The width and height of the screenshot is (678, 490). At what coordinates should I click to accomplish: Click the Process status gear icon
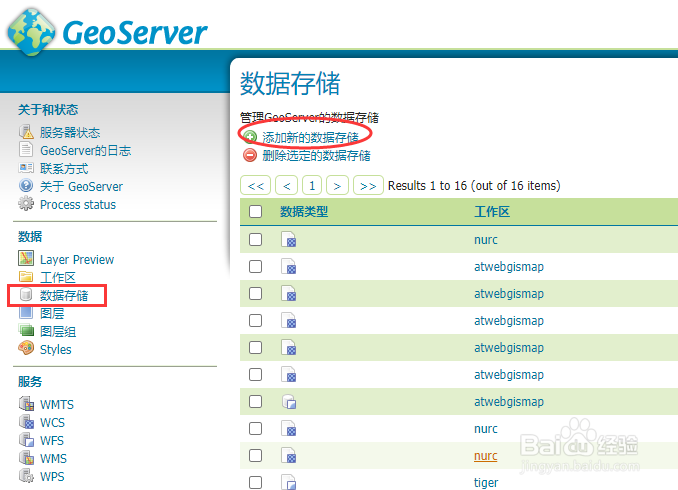(x=26, y=204)
